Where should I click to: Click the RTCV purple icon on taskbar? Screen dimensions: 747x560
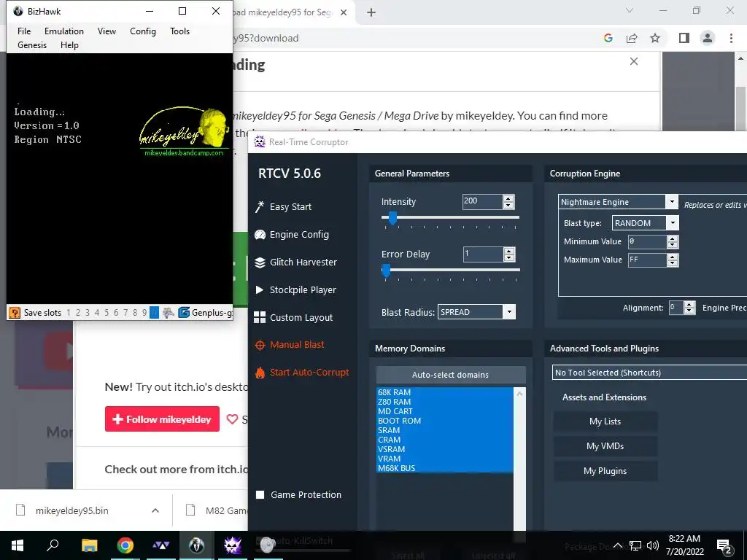233,545
